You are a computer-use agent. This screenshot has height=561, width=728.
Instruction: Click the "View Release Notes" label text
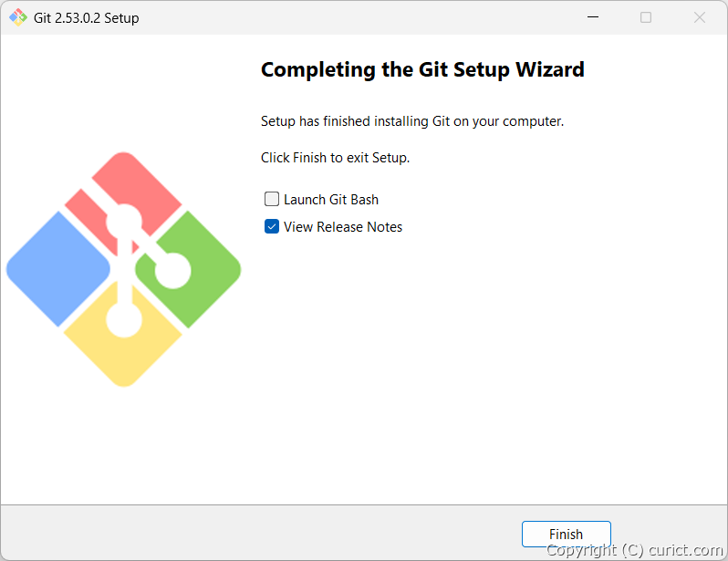[343, 227]
